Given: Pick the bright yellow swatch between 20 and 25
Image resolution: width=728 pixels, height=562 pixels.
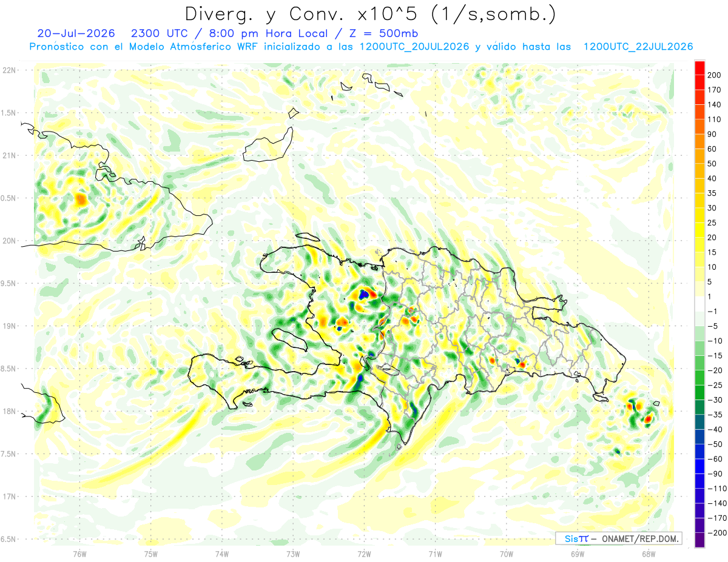Looking at the screenshot, I should tap(699, 230).
